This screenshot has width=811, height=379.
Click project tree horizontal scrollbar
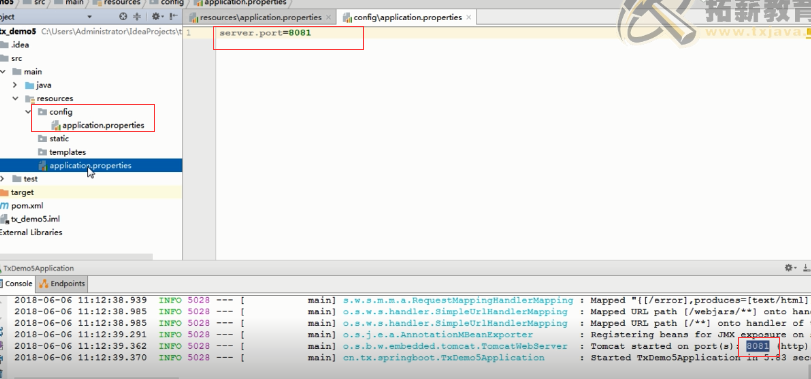pos(77,256)
